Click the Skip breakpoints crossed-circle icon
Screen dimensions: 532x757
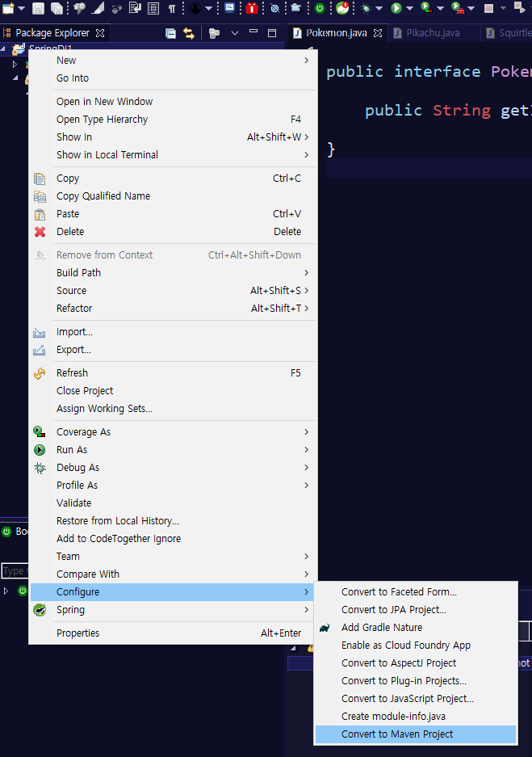[x=275, y=8]
